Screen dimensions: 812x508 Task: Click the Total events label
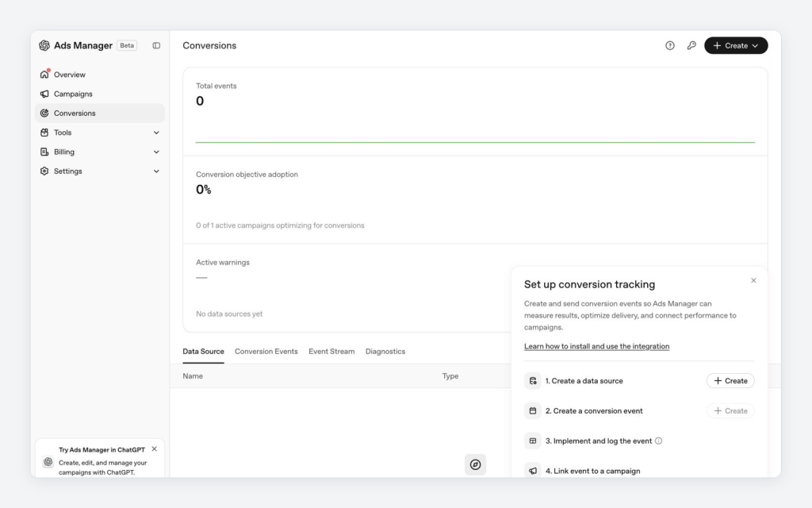[x=216, y=86]
